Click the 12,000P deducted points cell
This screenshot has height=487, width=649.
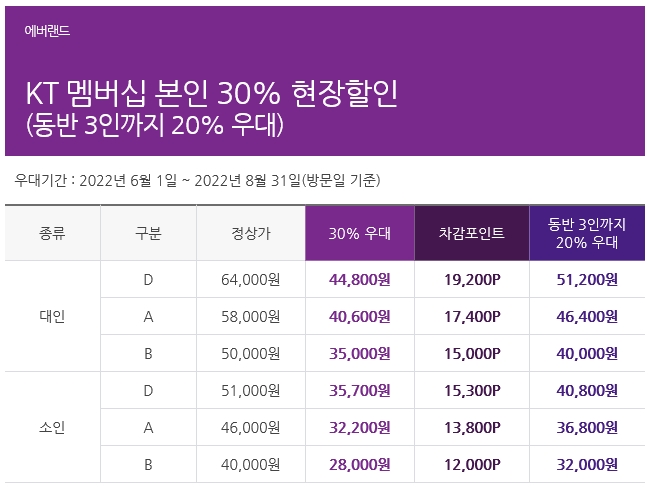pos(472,465)
